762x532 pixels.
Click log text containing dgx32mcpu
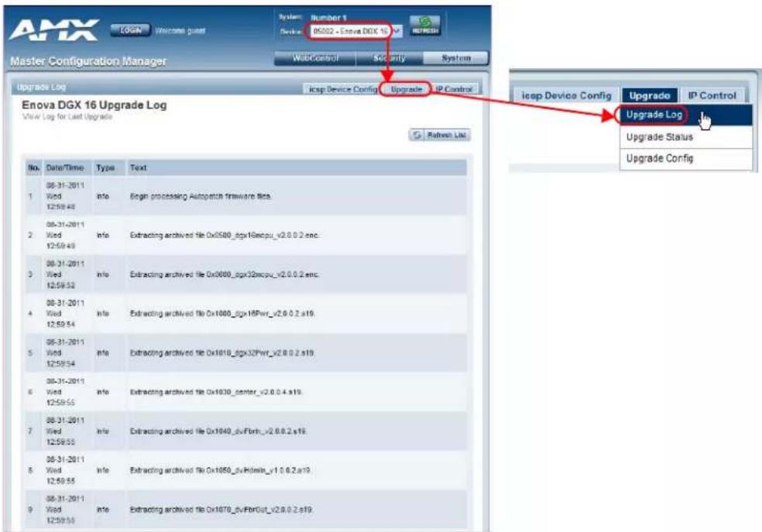tap(224, 274)
